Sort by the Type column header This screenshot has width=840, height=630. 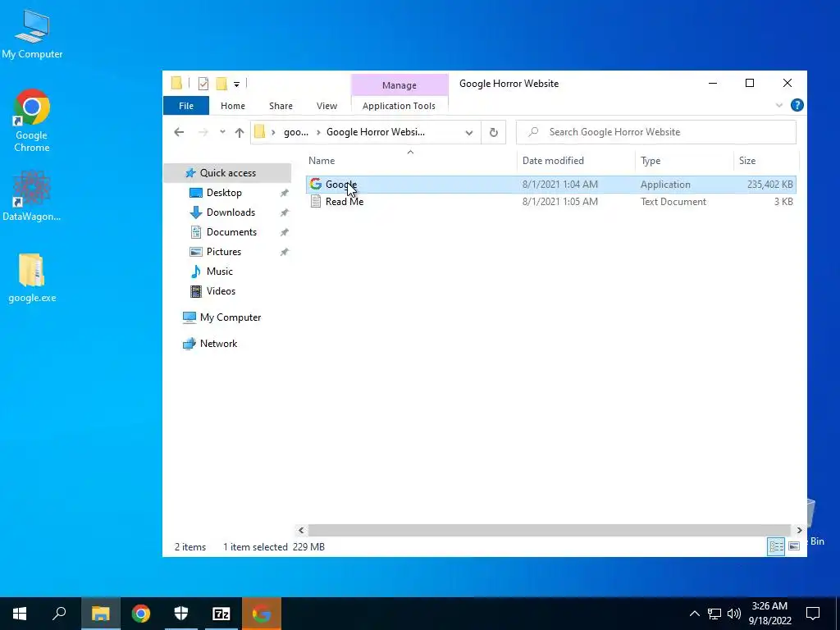click(x=684, y=161)
